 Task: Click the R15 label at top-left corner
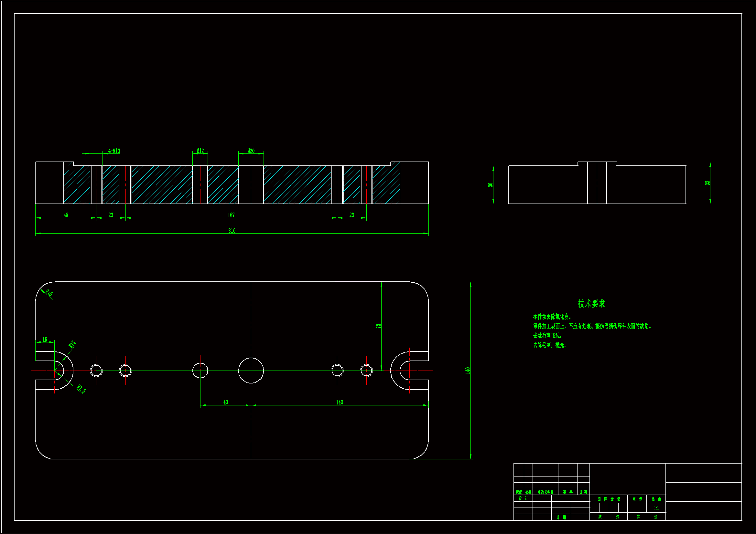coord(49,292)
